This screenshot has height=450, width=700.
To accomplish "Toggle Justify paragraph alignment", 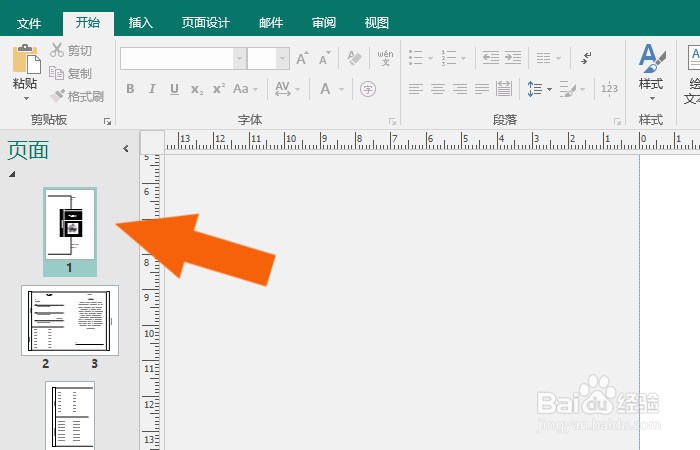I will [x=482, y=89].
